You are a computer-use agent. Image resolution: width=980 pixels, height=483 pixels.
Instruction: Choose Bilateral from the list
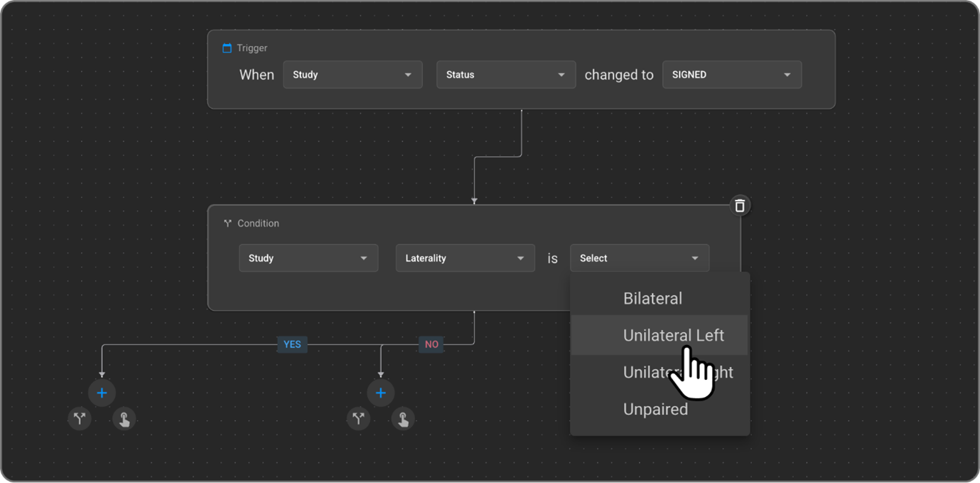652,299
